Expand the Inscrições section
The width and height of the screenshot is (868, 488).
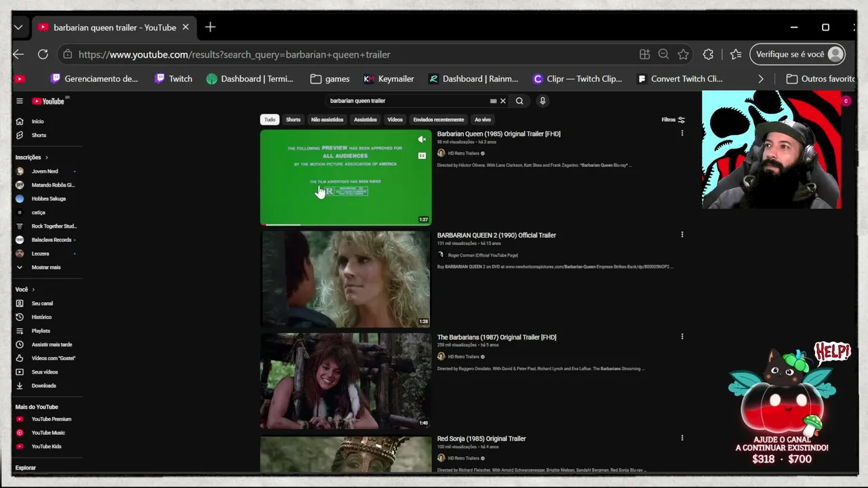32,157
